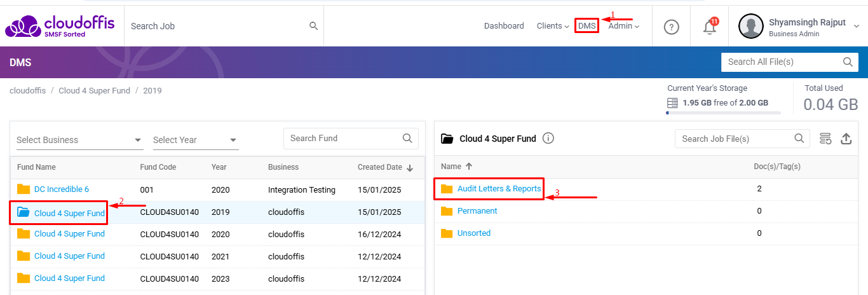Expand the Select Year dropdown
Screen dimensions: 868x295
[195, 140]
